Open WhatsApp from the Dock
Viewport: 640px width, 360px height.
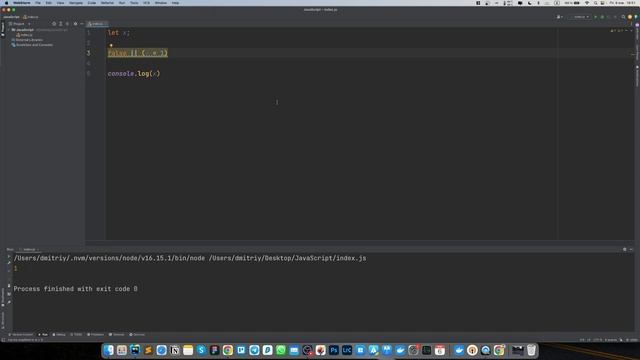[281, 350]
